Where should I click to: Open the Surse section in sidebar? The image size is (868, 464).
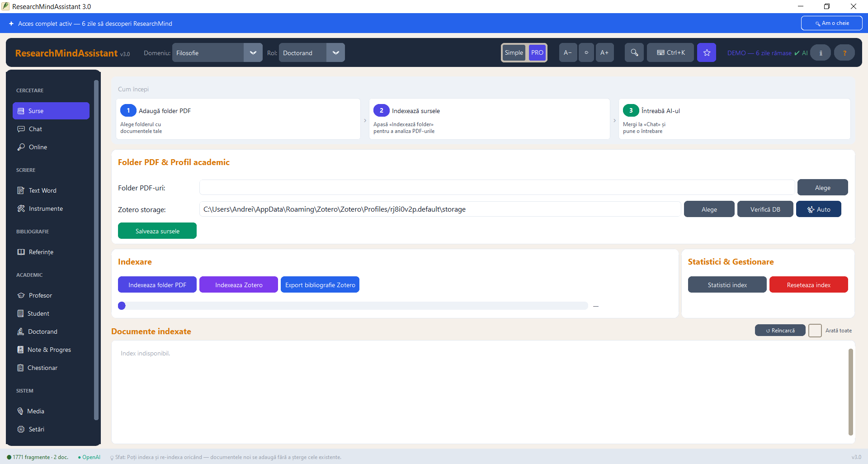point(51,111)
